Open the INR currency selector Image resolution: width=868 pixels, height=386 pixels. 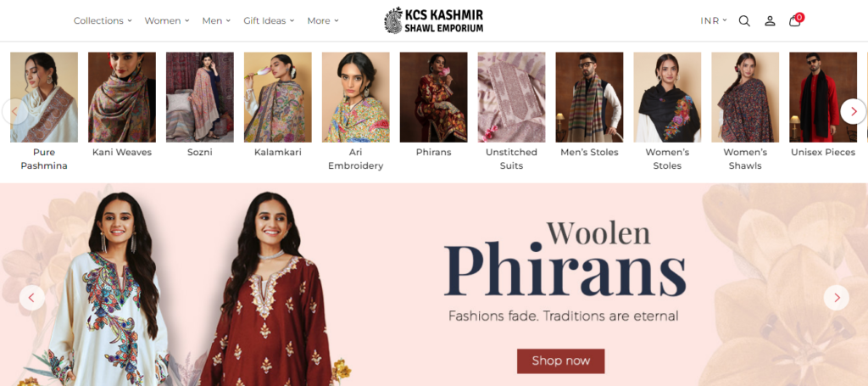(x=713, y=20)
